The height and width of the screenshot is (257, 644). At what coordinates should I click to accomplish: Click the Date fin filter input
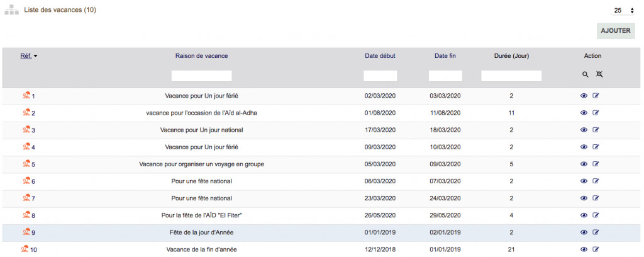coord(445,76)
